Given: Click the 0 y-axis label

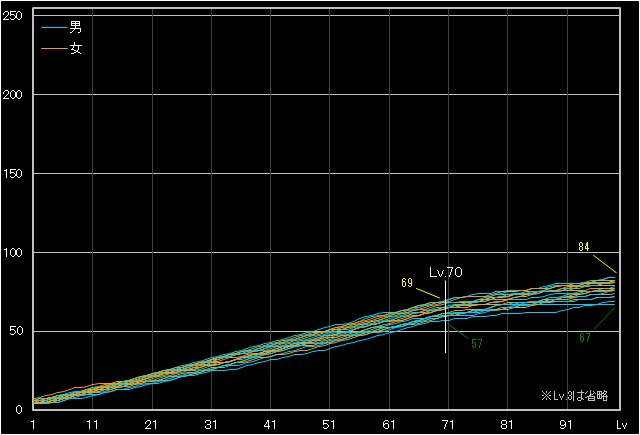Looking at the screenshot, I should [x=19, y=410].
